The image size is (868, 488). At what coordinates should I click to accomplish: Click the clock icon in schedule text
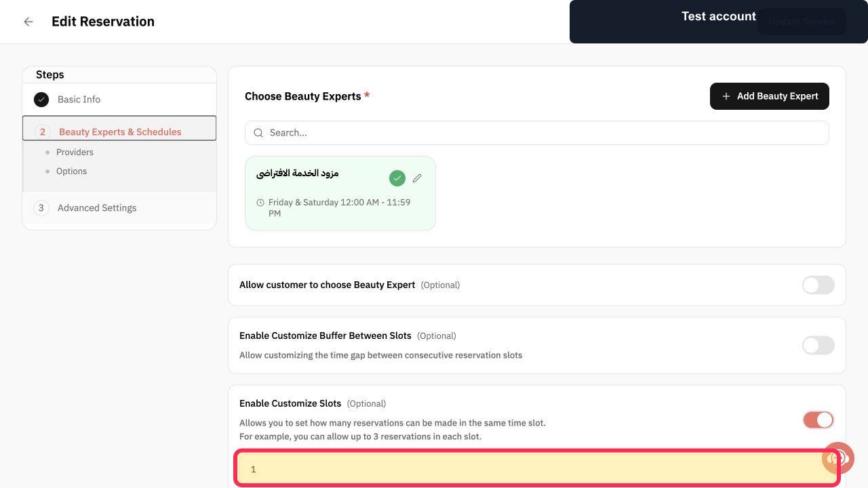click(260, 203)
